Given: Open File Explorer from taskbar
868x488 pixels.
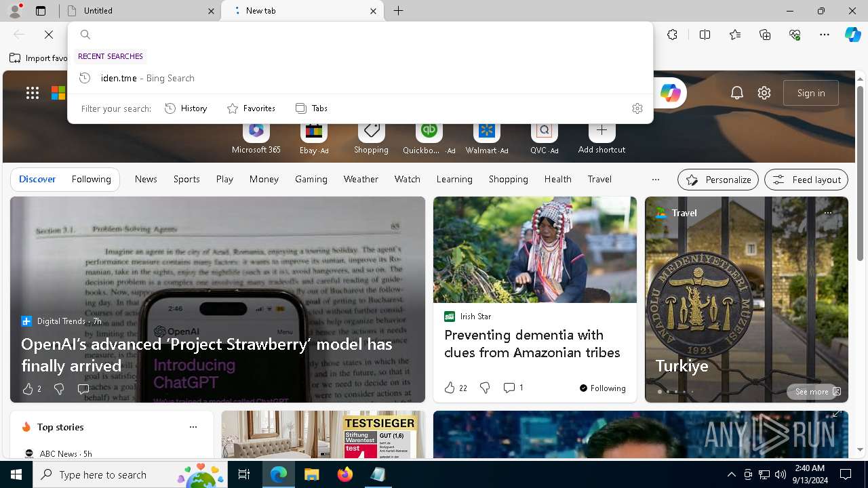Looking at the screenshot, I should click(311, 474).
